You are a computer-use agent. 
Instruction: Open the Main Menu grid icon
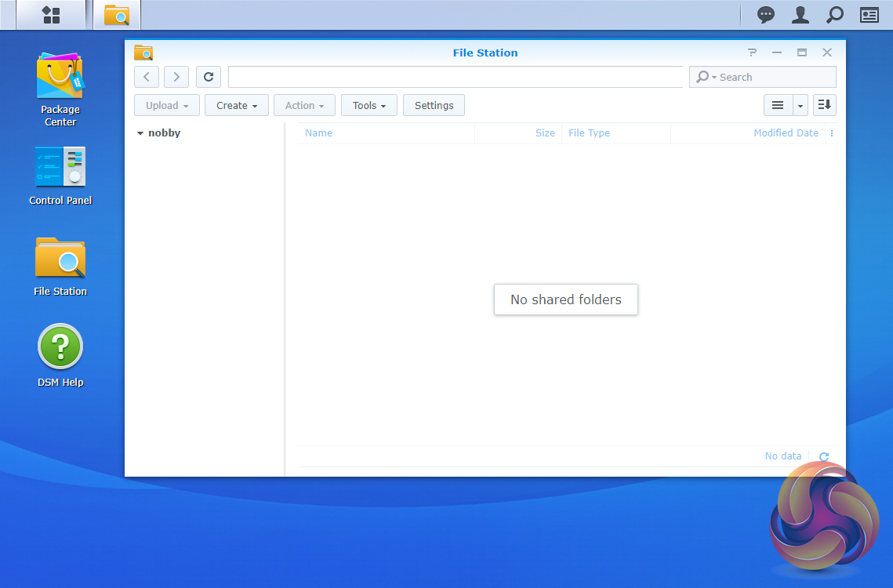(51, 15)
